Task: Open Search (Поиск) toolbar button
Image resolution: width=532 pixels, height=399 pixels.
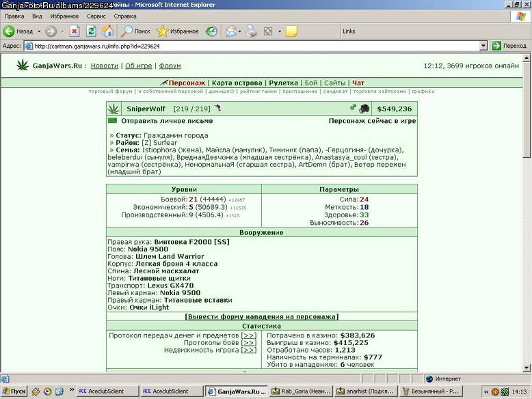Action: click(135, 31)
